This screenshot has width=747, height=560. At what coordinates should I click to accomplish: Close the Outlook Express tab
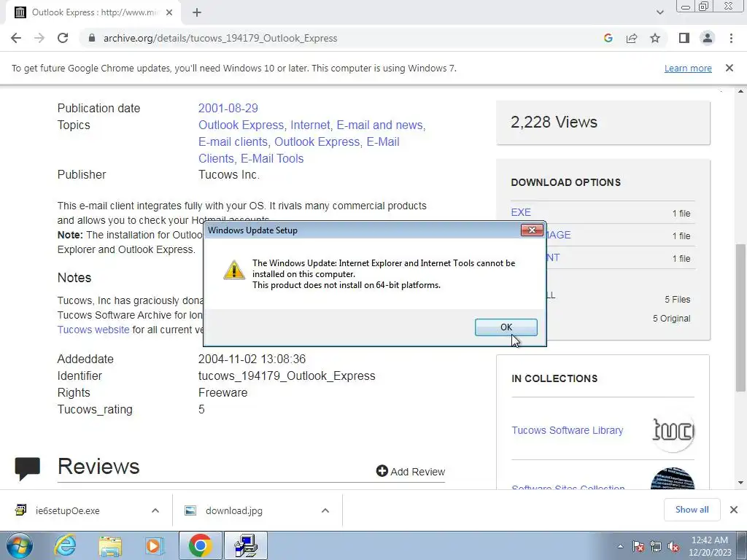[169, 12]
